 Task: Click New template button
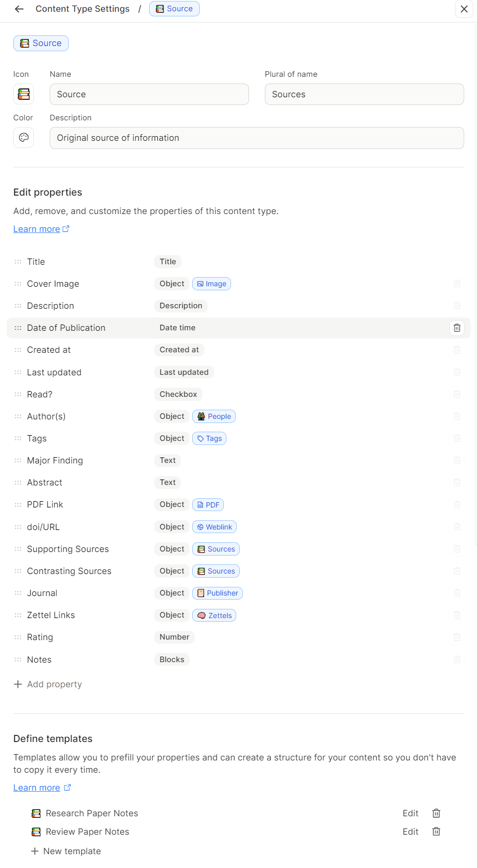click(x=66, y=851)
